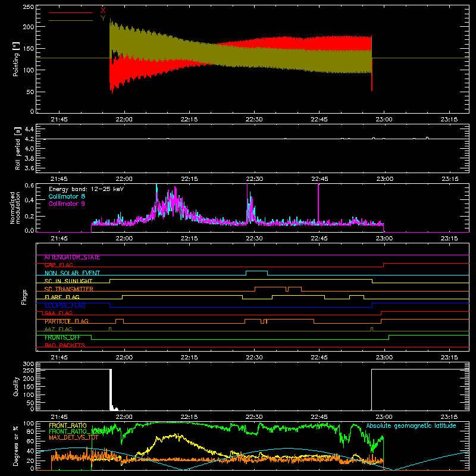Image resolution: width=476 pixels, height=476 pixels.
Task: Click the 'Normalized modulation' axis title
Action: (15, 208)
